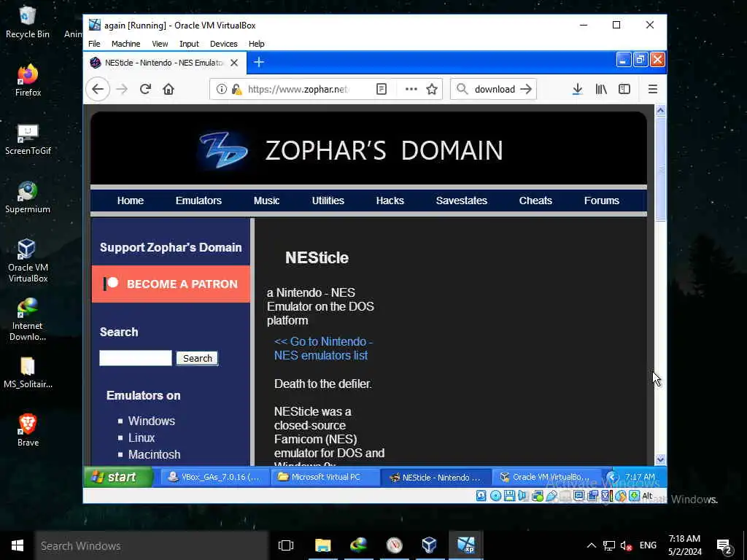This screenshot has height=560, width=747.
Task: Go to Emulators in site navigation
Action: [198, 201]
